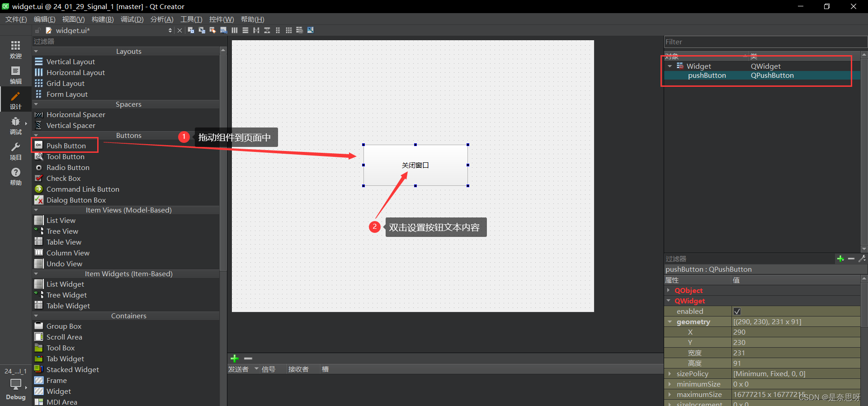Select Radio Button widget item
The image size is (868, 406).
click(x=68, y=167)
